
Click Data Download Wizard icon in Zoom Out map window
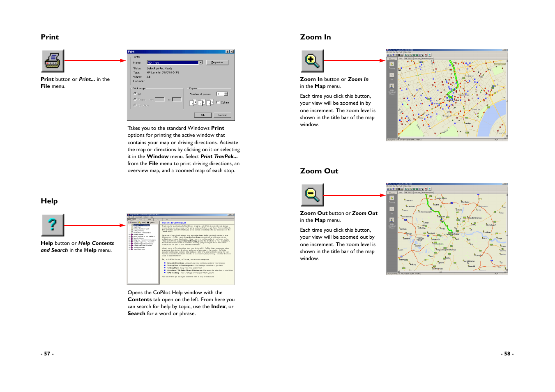point(392,220)
